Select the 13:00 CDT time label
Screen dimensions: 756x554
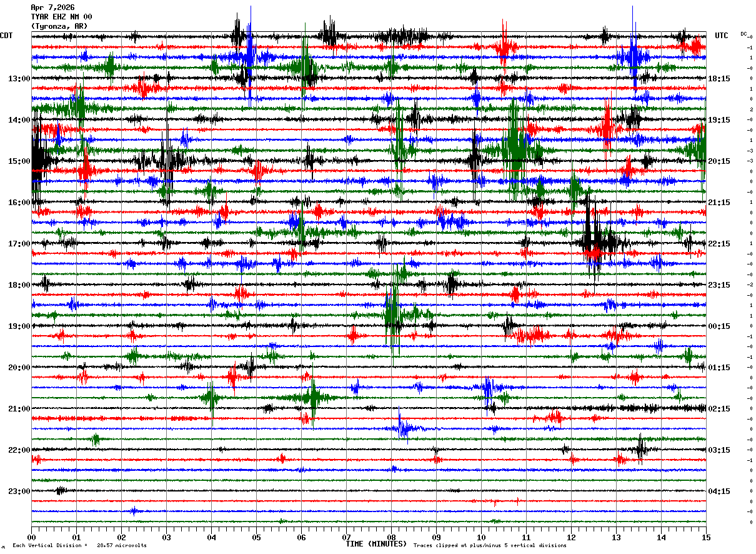19,79
